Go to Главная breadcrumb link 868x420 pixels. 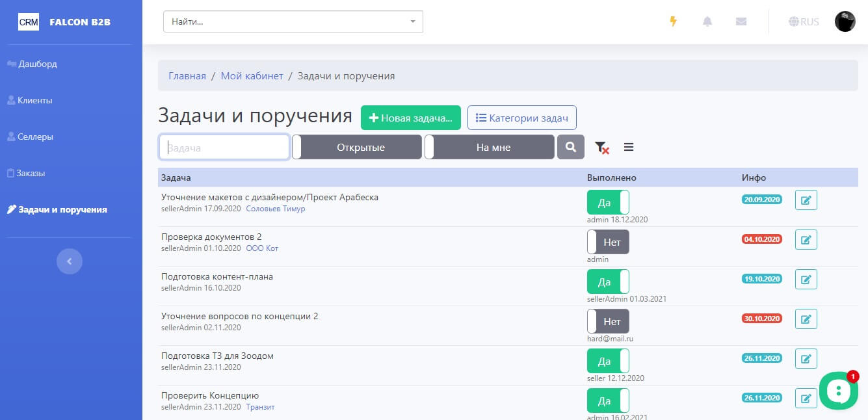(x=187, y=76)
